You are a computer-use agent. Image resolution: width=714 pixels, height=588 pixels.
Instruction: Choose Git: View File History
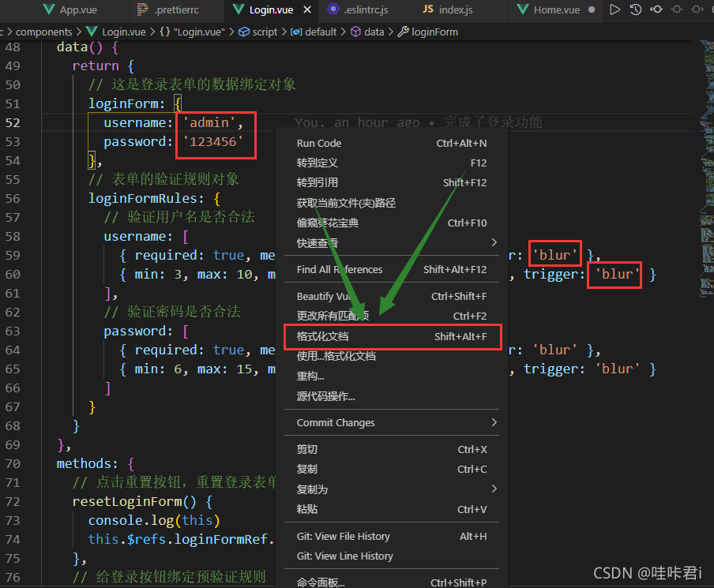[392, 537]
